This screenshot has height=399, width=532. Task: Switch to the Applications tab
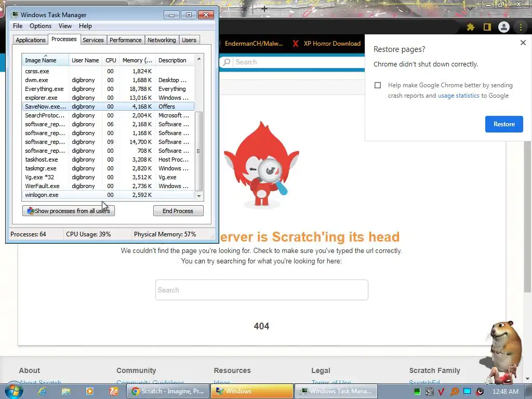point(31,40)
